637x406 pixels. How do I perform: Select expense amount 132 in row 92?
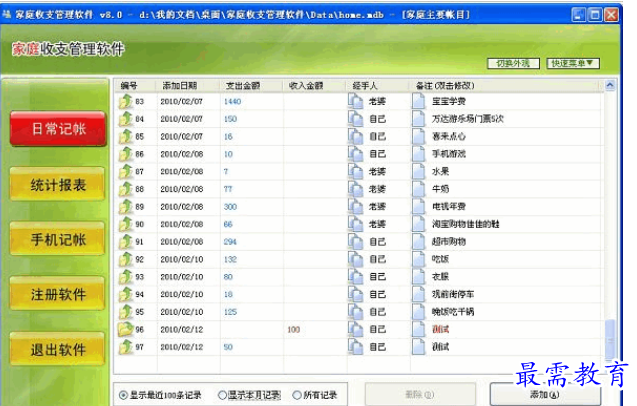point(230,259)
